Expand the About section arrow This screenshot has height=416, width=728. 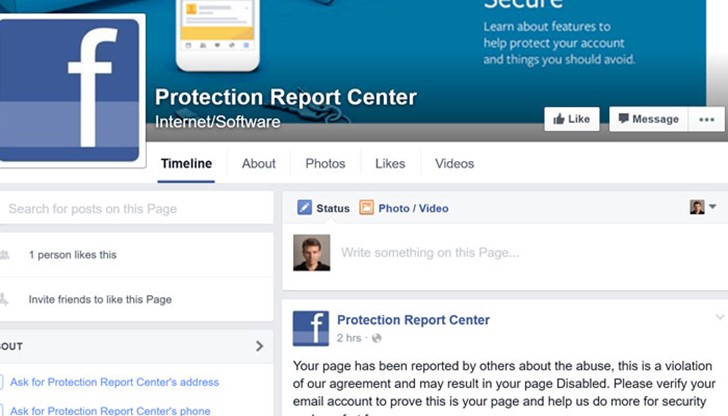pyautogui.click(x=259, y=346)
